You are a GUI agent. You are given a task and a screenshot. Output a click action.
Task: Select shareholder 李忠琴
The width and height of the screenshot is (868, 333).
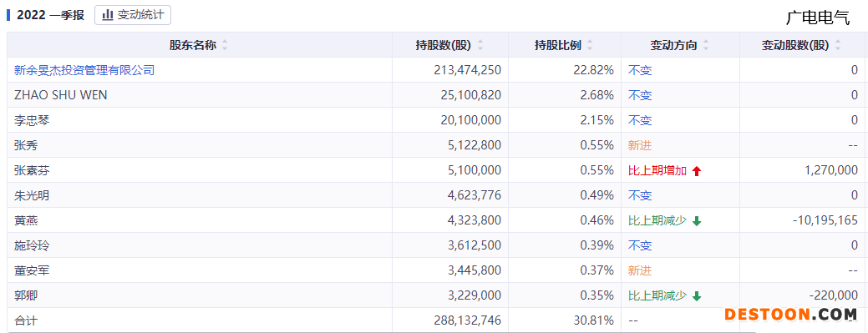[x=32, y=120]
